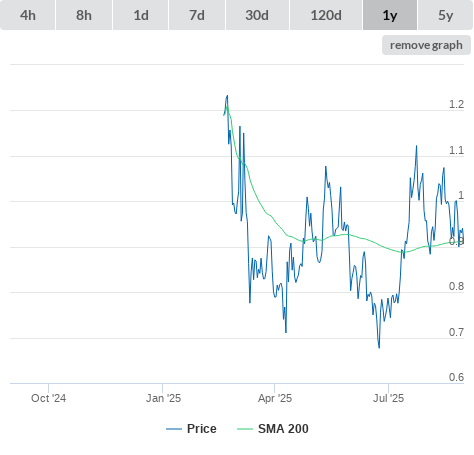The image size is (474, 455).
Task: Choose the 1d time range tab
Action: coord(141,15)
